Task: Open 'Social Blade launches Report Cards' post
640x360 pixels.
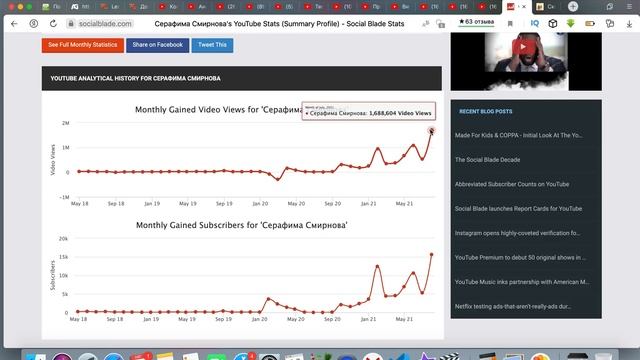Action: point(518,209)
